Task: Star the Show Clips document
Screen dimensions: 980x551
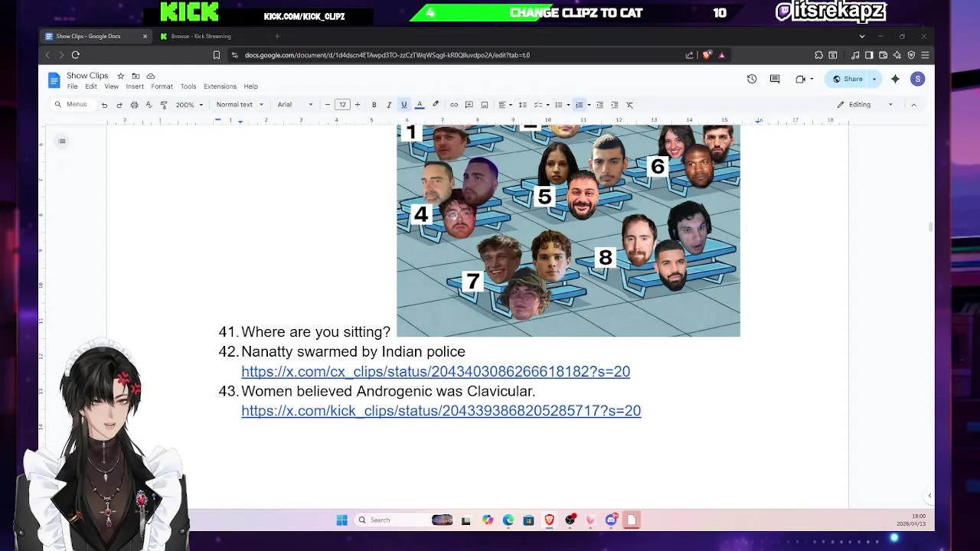Action: 120,76
